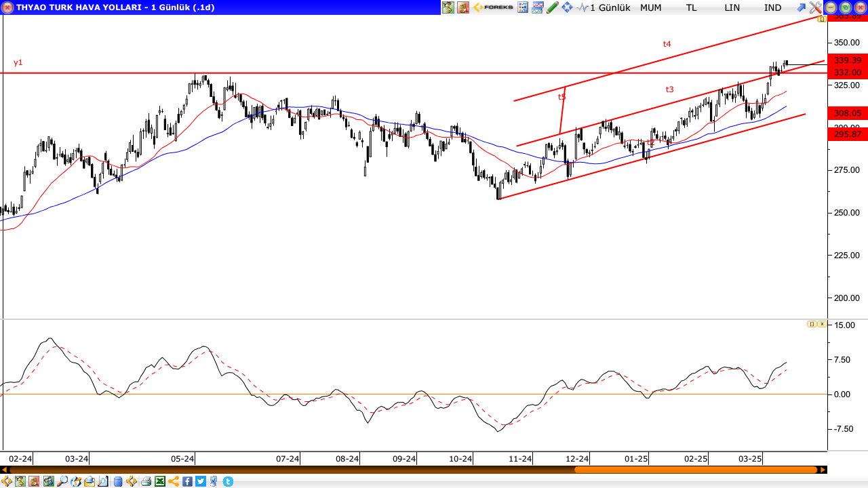Click the people/users icon in bottom toolbar
This screenshot has width=868, height=488.
49,481
